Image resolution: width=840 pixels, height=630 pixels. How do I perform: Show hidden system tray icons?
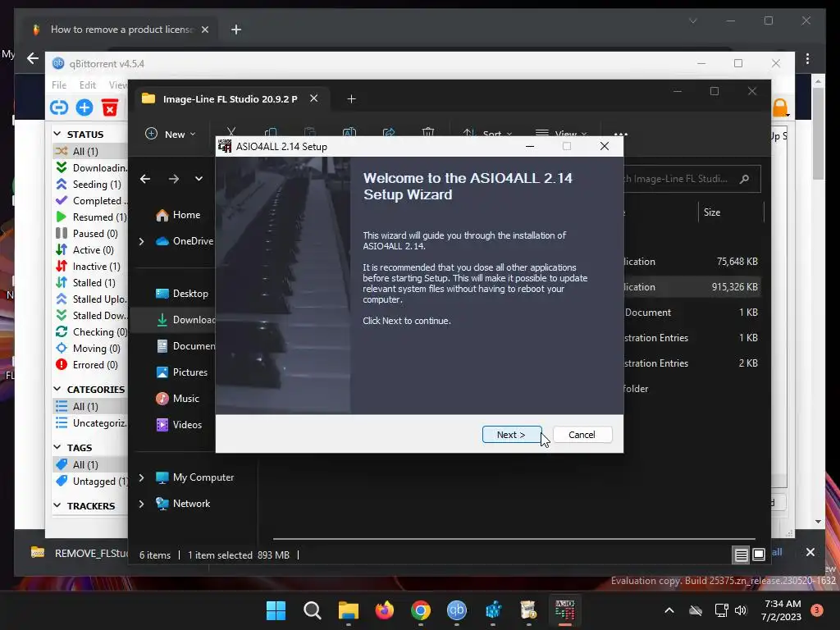(x=669, y=610)
